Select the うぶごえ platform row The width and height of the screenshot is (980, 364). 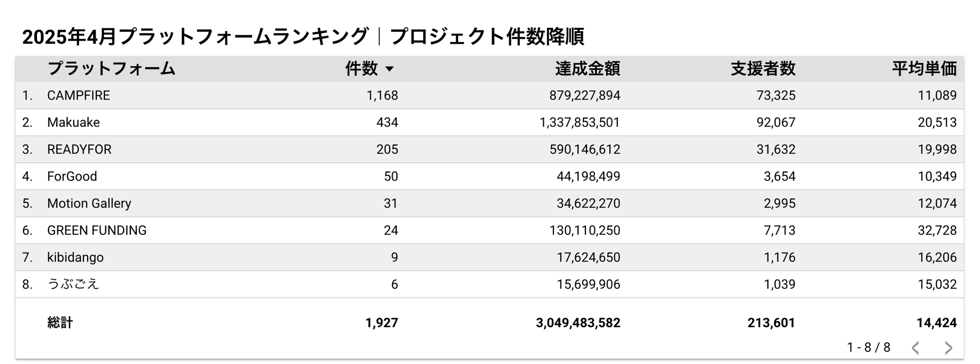pyautogui.click(x=73, y=285)
